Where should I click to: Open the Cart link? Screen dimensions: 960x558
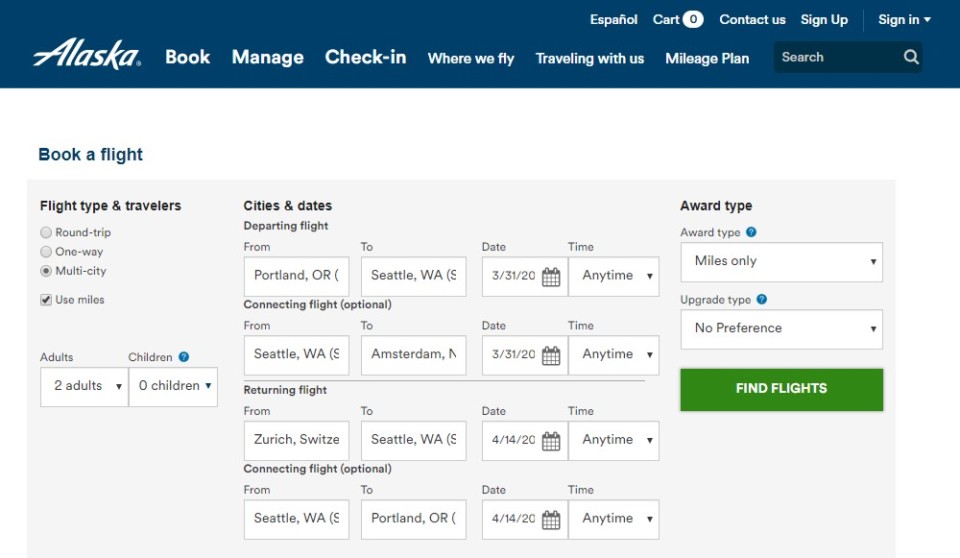click(666, 20)
